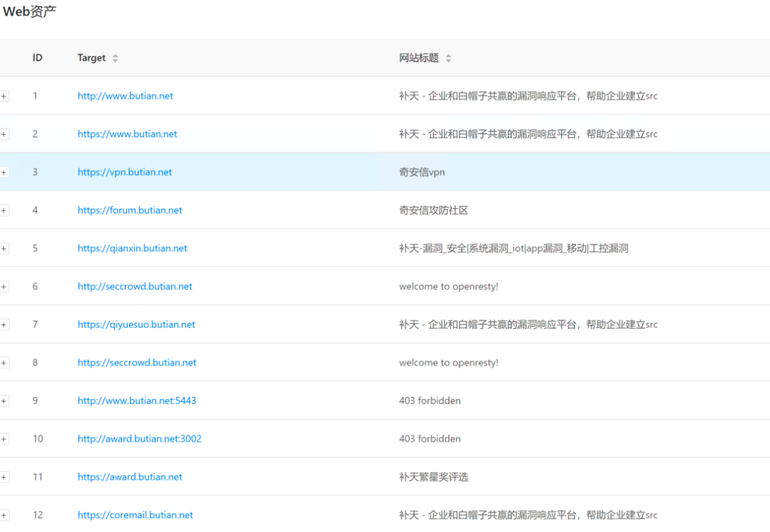Click the ID column header

point(37,58)
